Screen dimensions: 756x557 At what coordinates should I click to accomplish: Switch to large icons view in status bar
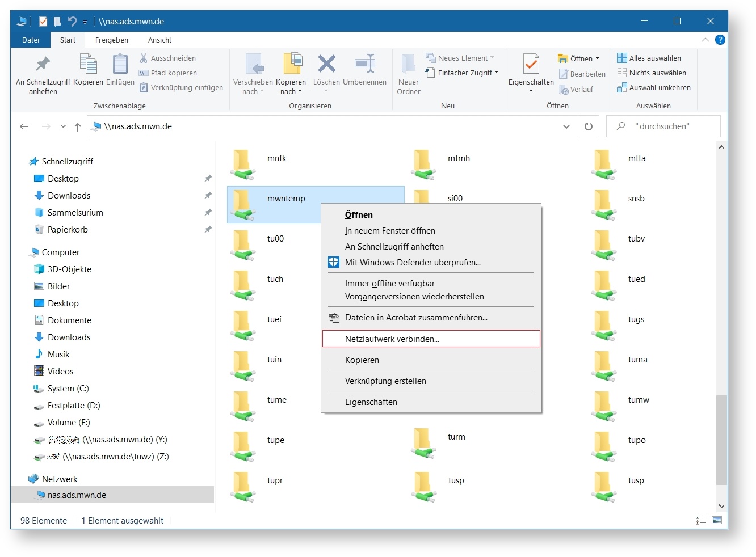click(717, 520)
